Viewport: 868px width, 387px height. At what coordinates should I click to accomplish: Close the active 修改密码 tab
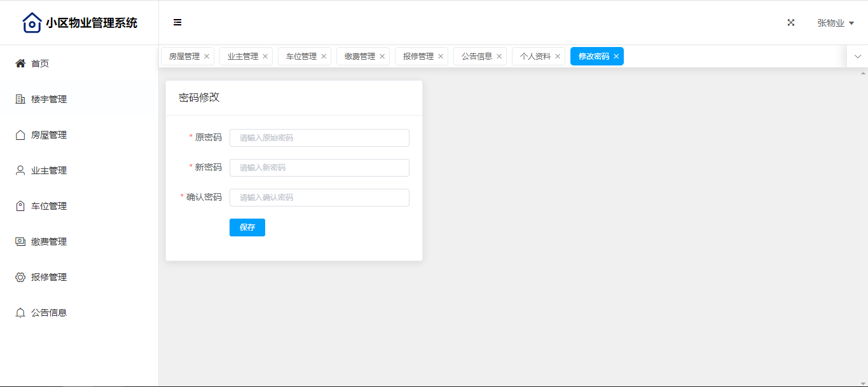click(616, 57)
